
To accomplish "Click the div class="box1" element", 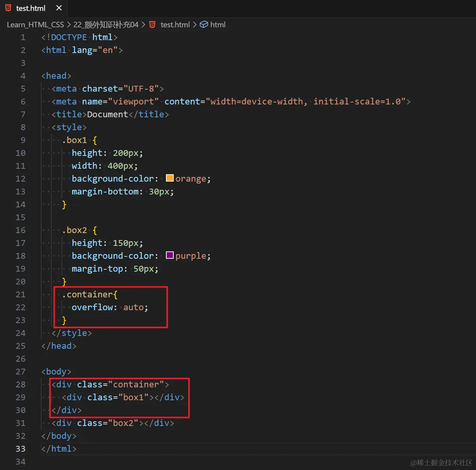I will point(123,398).
